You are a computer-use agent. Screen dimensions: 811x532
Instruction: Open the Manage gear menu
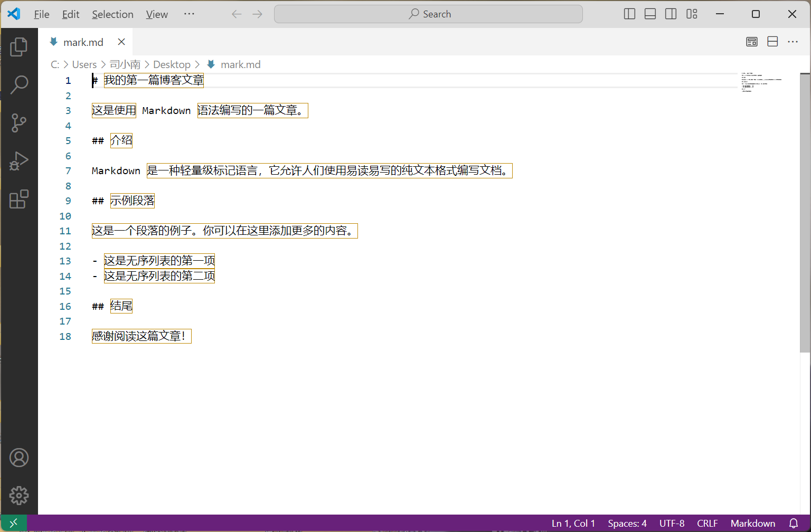[19, 496]
